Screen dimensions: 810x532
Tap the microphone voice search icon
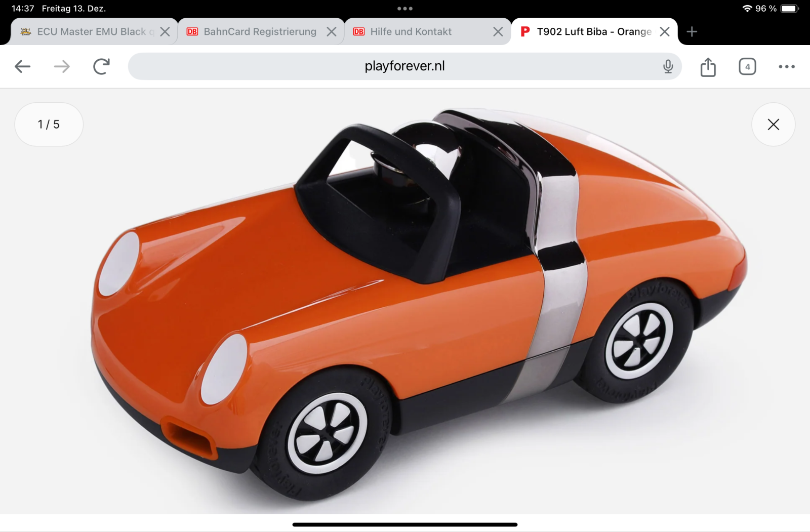click(668, 66)
